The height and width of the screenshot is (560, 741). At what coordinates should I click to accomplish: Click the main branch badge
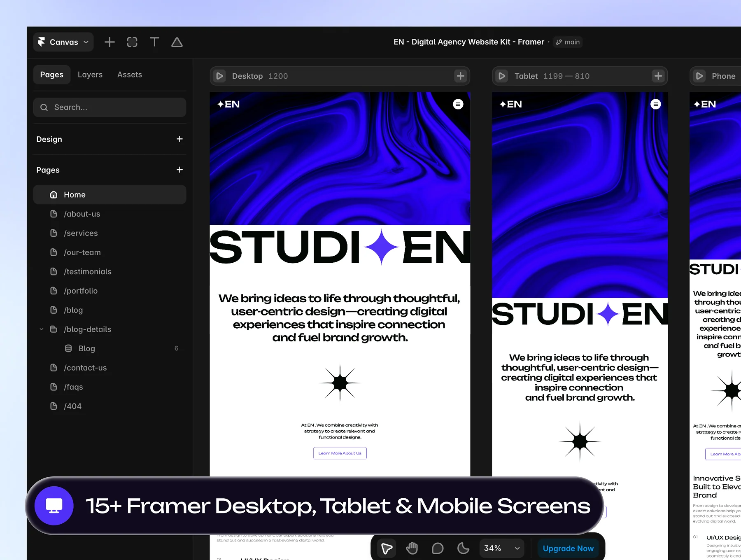[568, 42]
